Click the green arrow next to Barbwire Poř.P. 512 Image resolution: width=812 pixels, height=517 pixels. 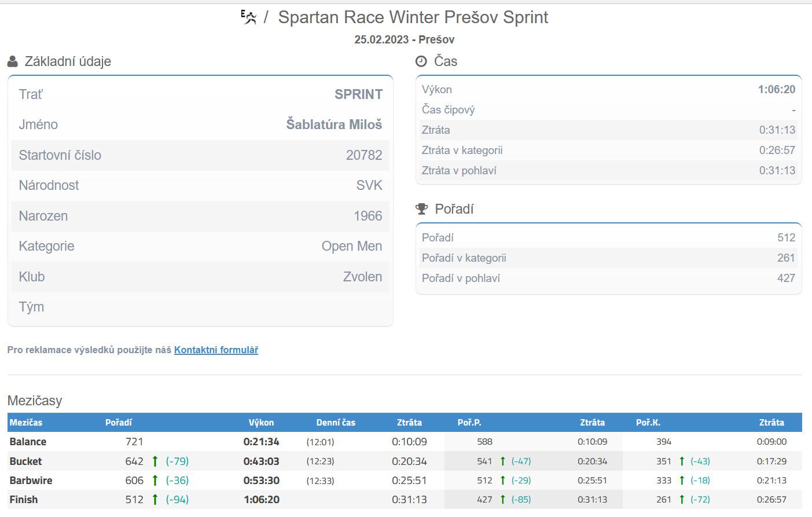(503, 481)
